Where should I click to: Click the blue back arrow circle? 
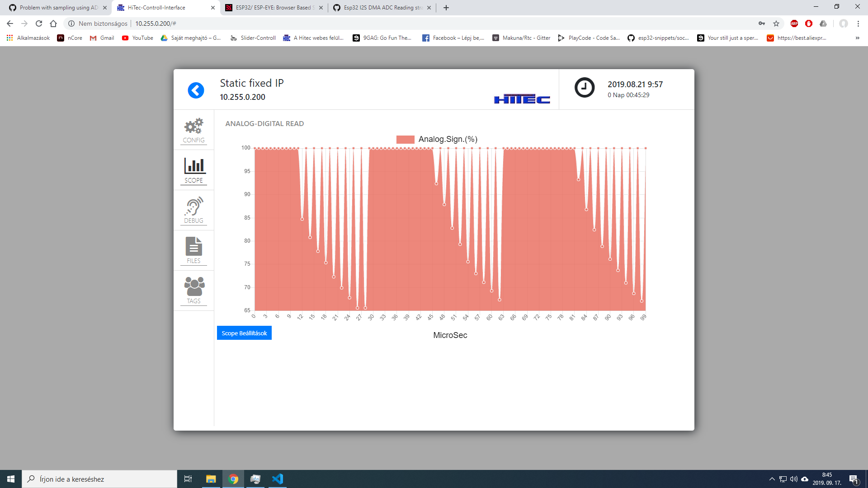tap(195, 90)
